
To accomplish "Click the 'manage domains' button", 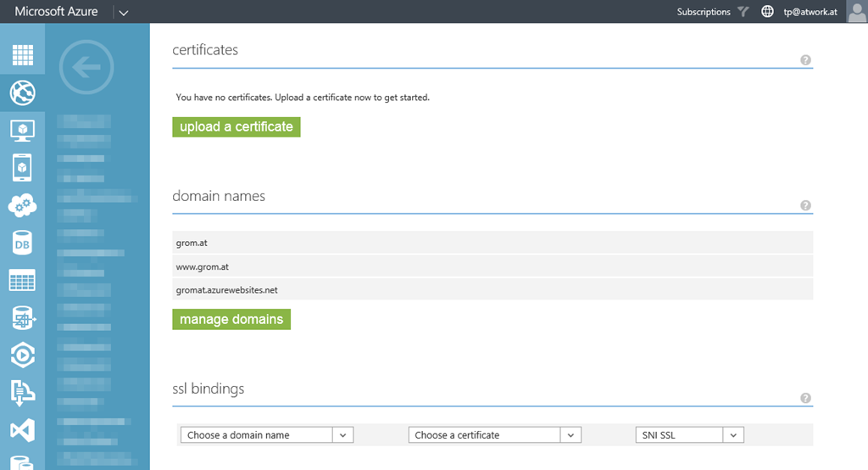I will click(x=231, y=319).
